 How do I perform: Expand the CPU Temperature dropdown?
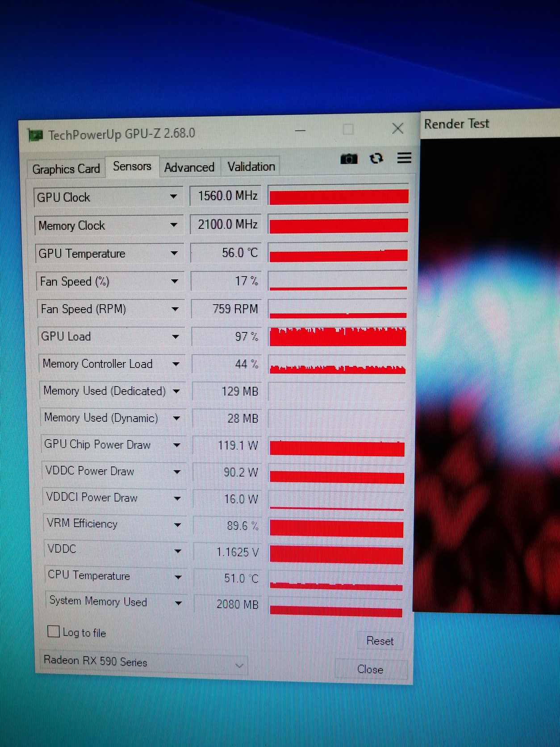tap(178, 577)
